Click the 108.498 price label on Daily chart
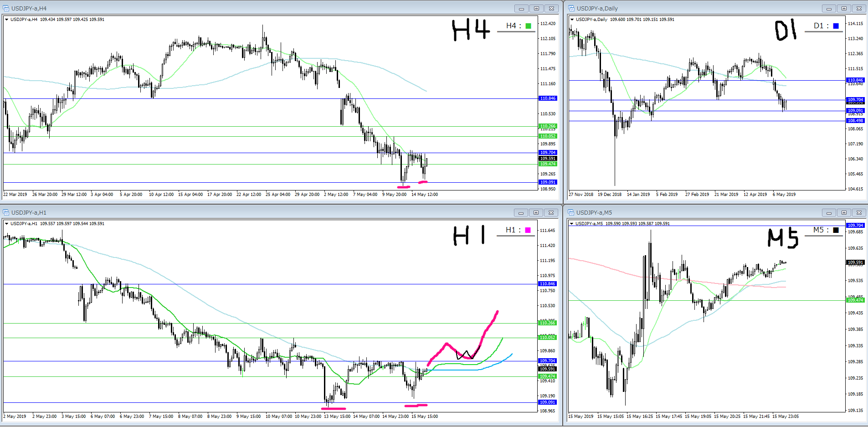This screenshot has height=427, width=868. click(855, 121)
